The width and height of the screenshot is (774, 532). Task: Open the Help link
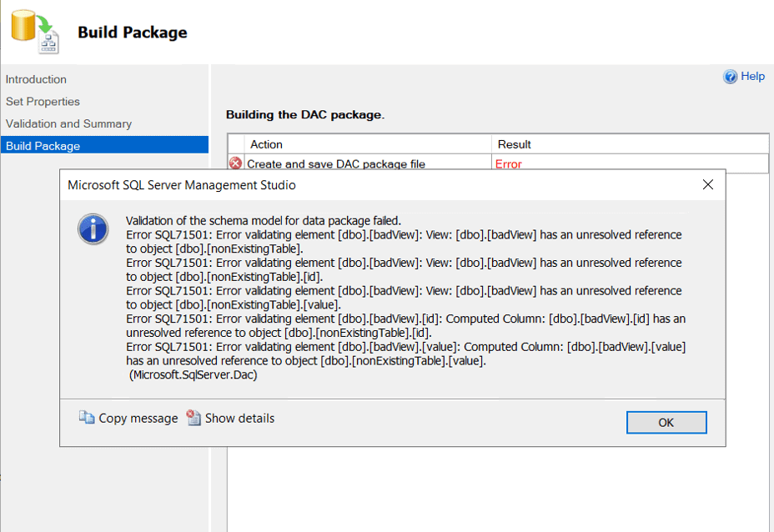click(753, 77)
